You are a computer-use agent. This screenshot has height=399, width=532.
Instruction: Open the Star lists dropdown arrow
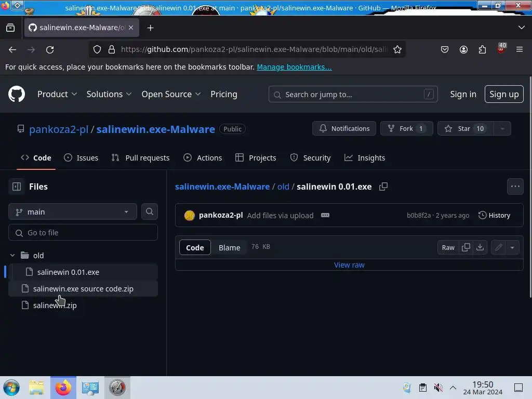[502, 129]
